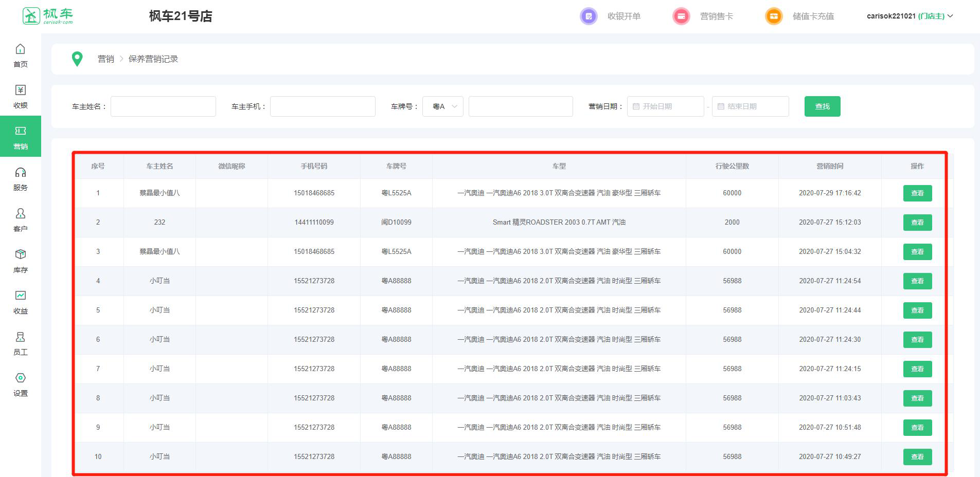980x477 pixels.
Task: Click 营销 in the breadcrumb
Action: (106, 59)
